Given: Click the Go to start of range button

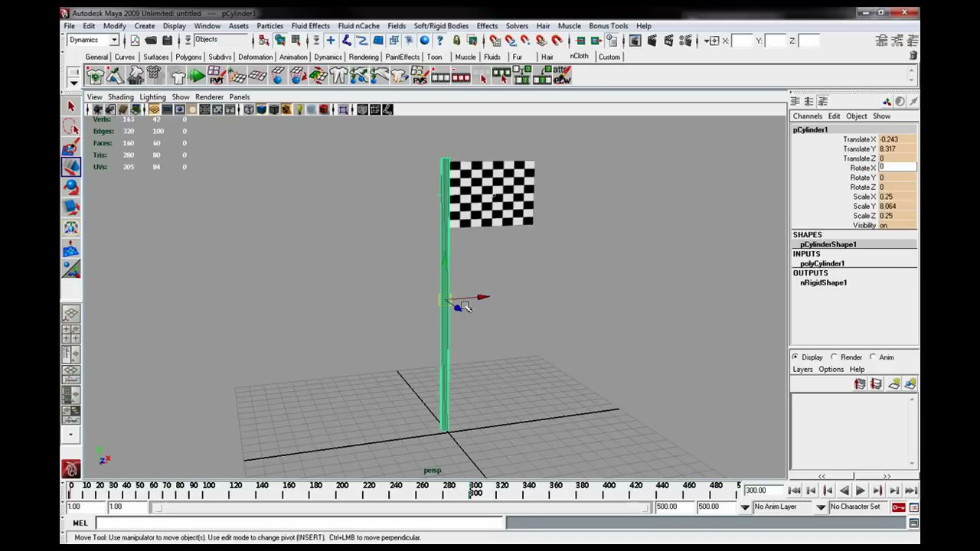Looking at the screenshot, I should coord(794,491).
